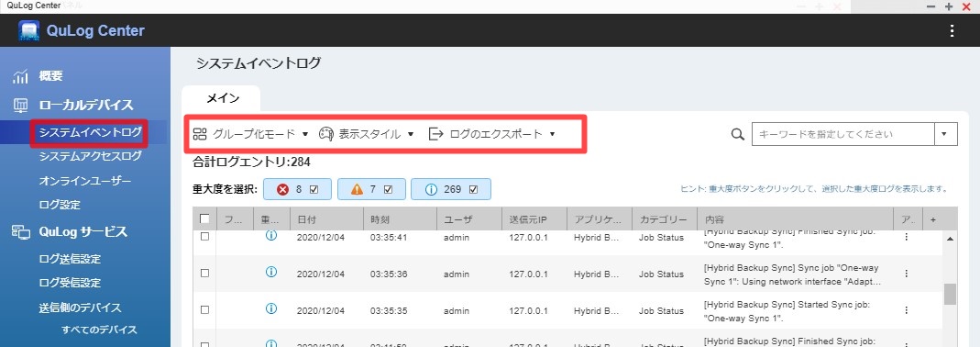Click the log table vertical scrollbar thumb
This screenshot has width=980, height=347.
(950, 294)
